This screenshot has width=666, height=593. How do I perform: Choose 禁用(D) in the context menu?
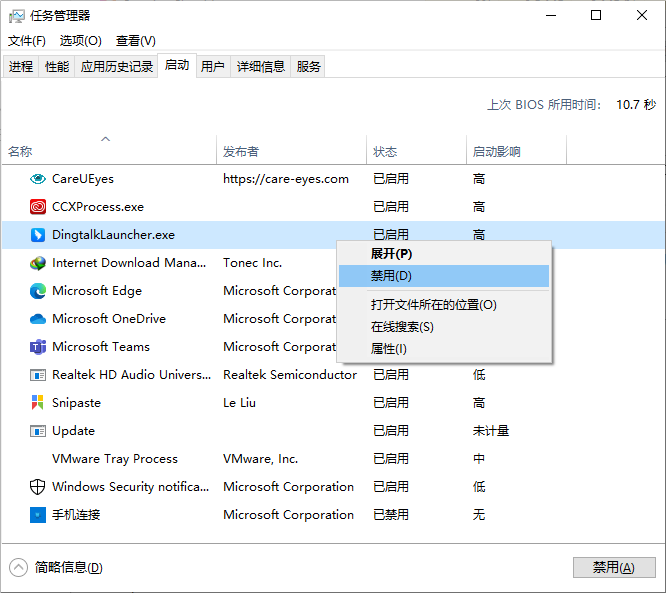pos(444,276)
